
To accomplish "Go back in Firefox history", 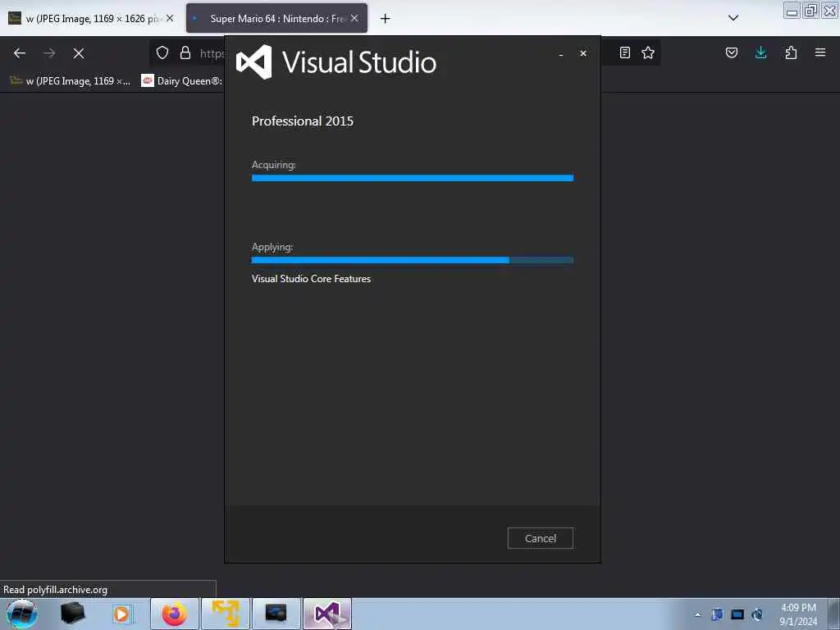I will point(20,53).
